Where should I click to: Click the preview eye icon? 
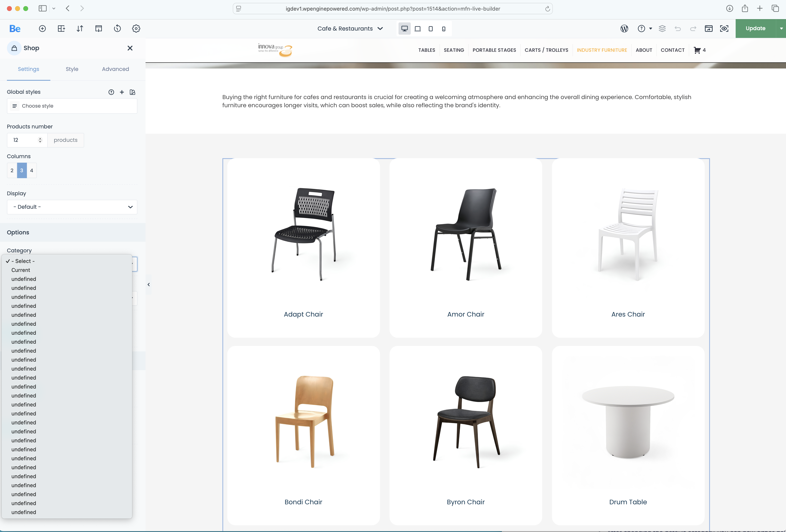(x=724, y=28)
